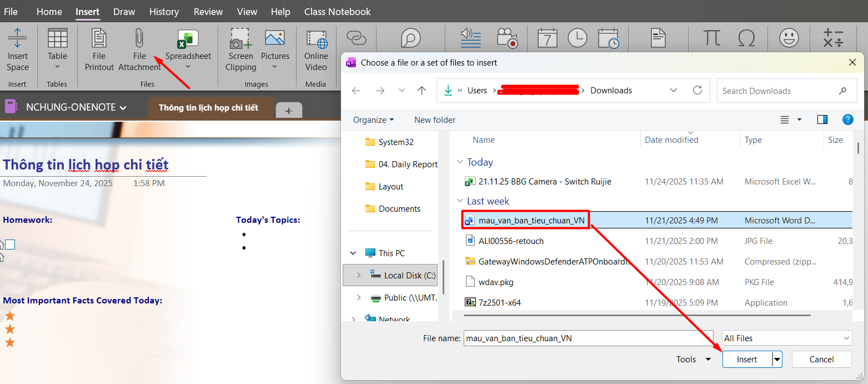Collapse the Last week file group

tap(460, 201)
